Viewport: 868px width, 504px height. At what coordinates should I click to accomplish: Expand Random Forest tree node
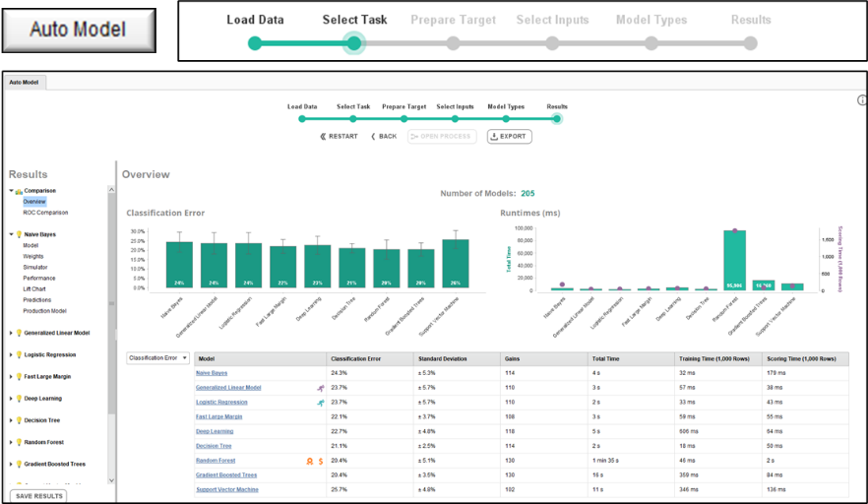pyautogui.click(x=11, y=442)
